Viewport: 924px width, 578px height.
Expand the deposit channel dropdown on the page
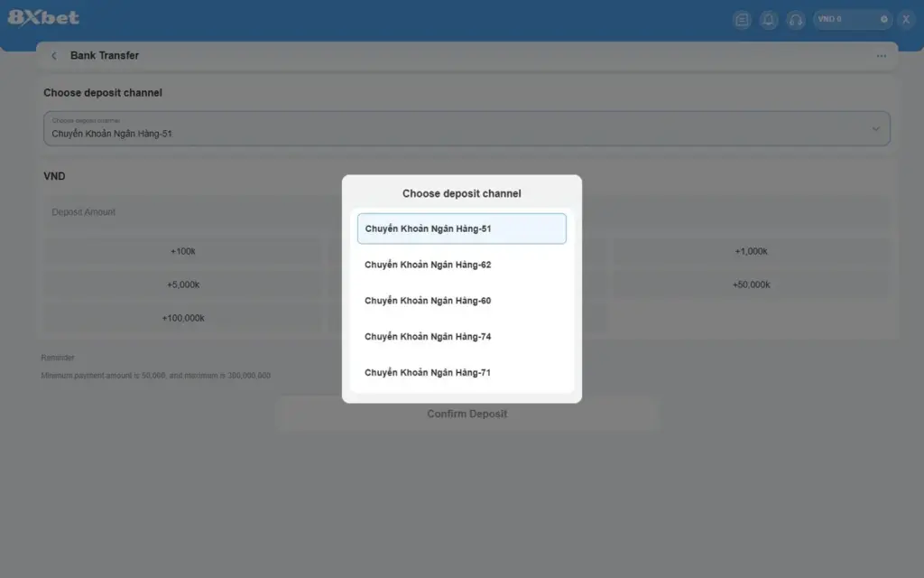tap(467, 128)
